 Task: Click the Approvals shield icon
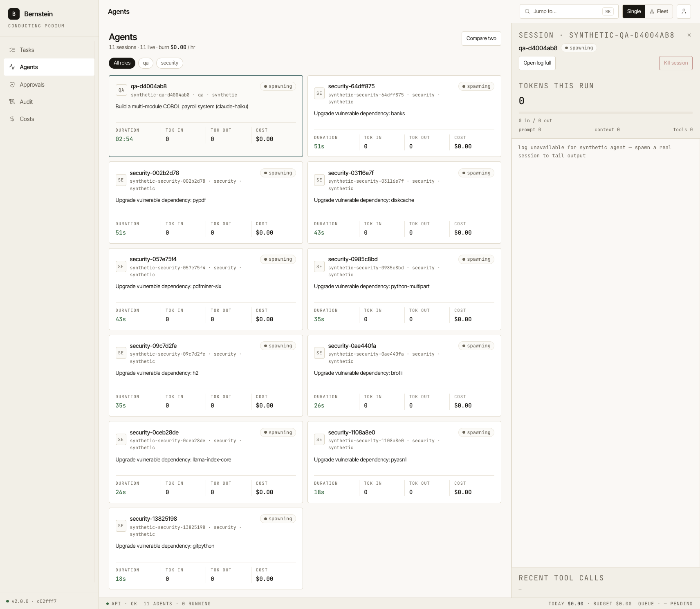[x=12, y=85]
